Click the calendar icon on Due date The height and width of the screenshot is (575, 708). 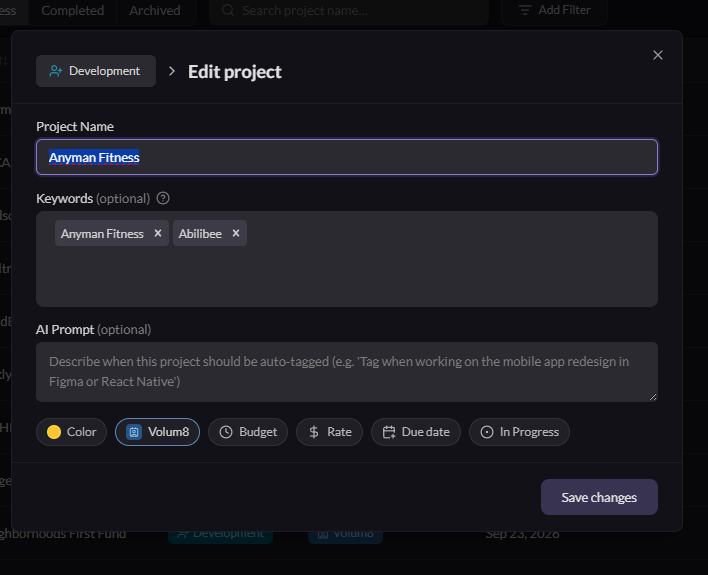pyautogui.click(x=389, y=432)
